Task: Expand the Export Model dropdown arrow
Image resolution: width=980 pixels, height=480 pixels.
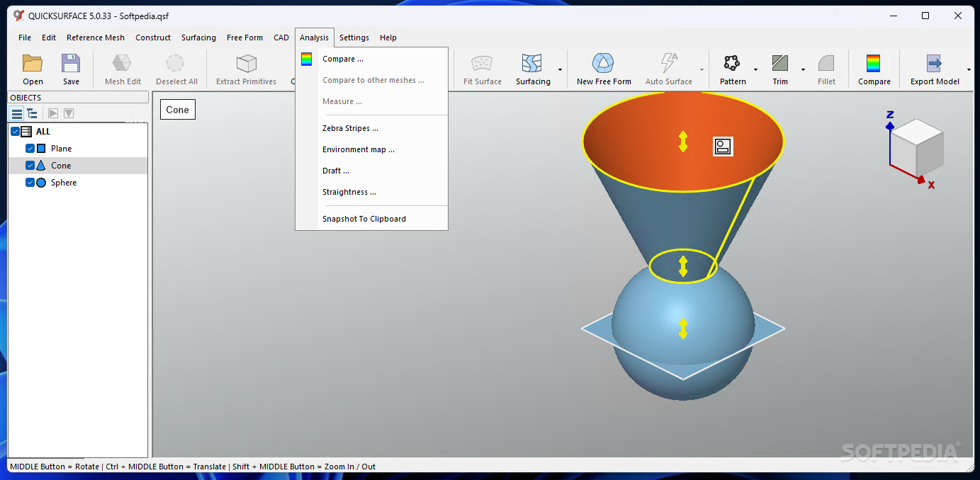Action: click(968, 69)
